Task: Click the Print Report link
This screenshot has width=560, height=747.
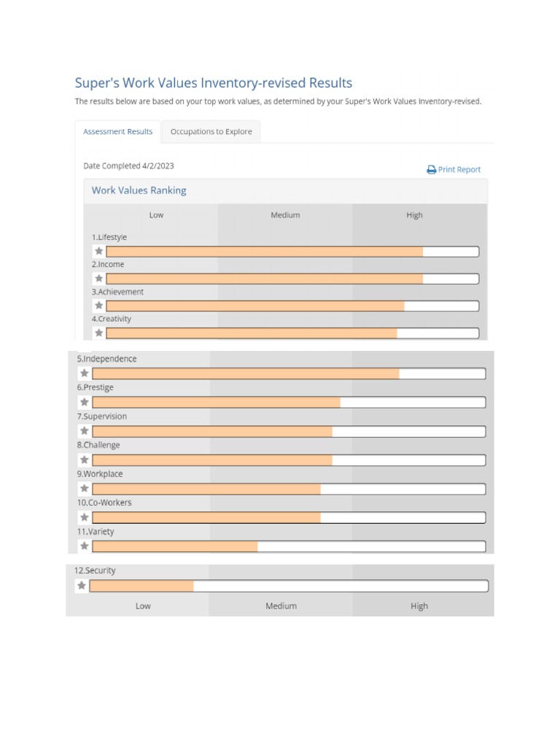Action: (454, 169)
